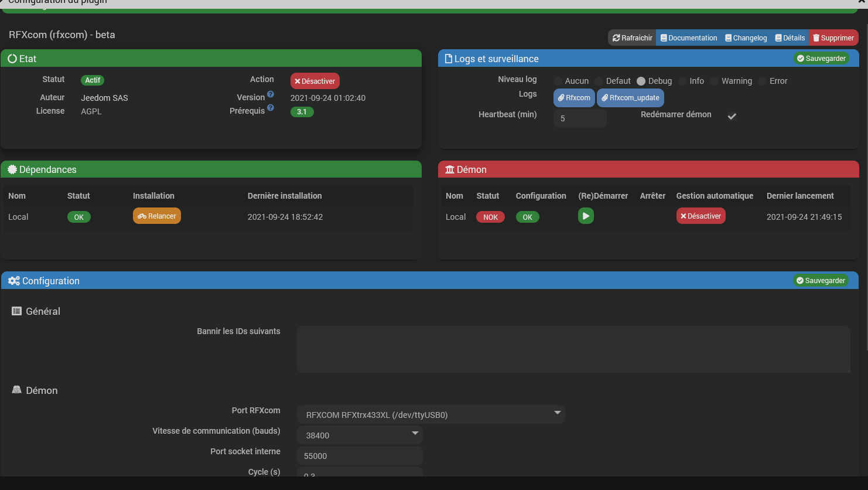Save the Logs et surveillance settings
This screenshot has height=490, width=868.
point(821,58)
